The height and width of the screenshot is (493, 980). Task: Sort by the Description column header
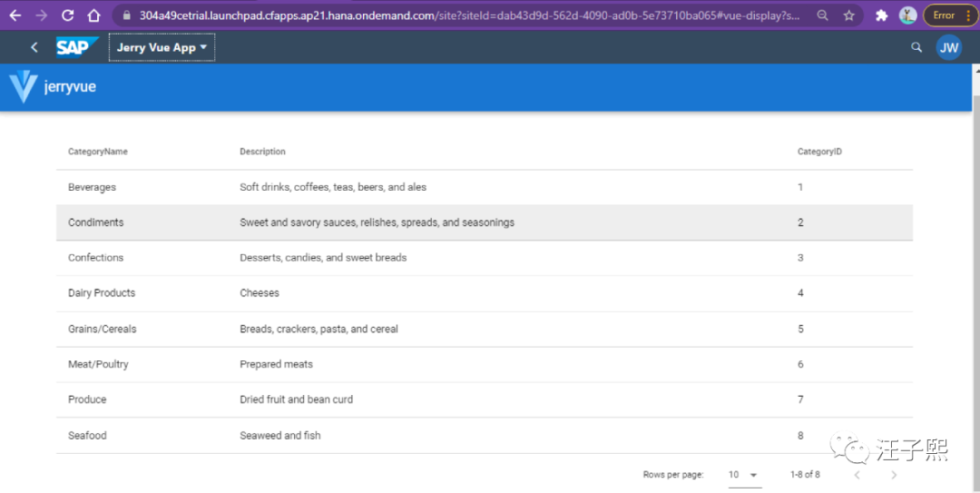[262, 152]
